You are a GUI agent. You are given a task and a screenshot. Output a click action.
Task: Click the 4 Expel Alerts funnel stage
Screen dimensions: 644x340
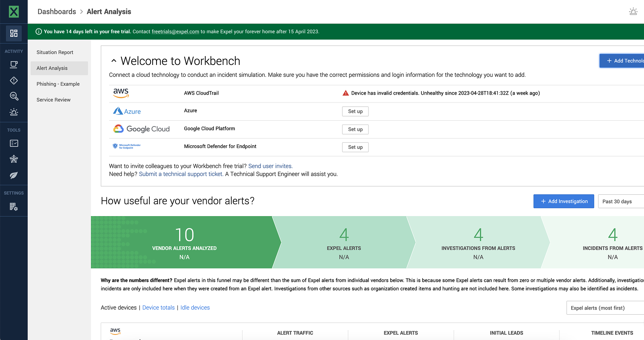pos(344,242)
